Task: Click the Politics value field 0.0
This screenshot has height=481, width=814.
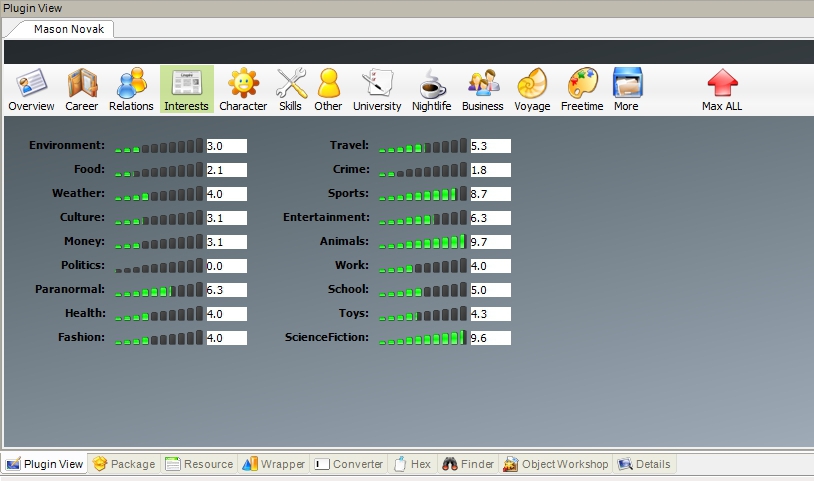Action: click(x=226, y=266)
